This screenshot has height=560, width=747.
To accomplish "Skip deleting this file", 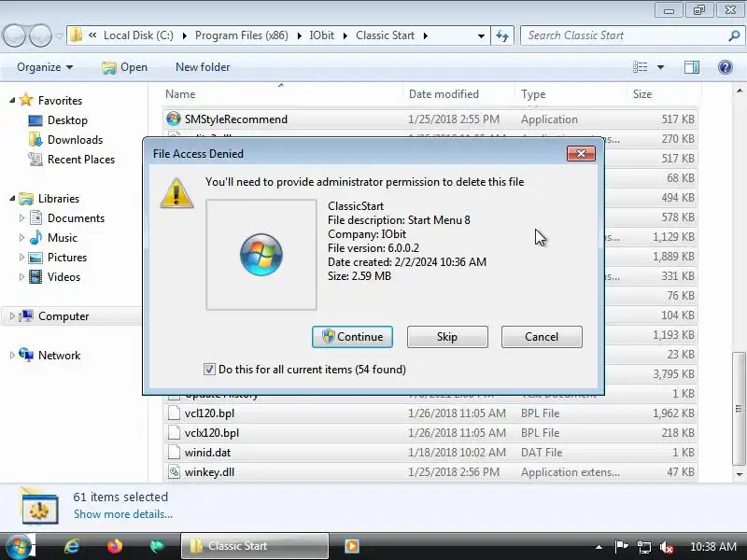I will coord(447,337).
